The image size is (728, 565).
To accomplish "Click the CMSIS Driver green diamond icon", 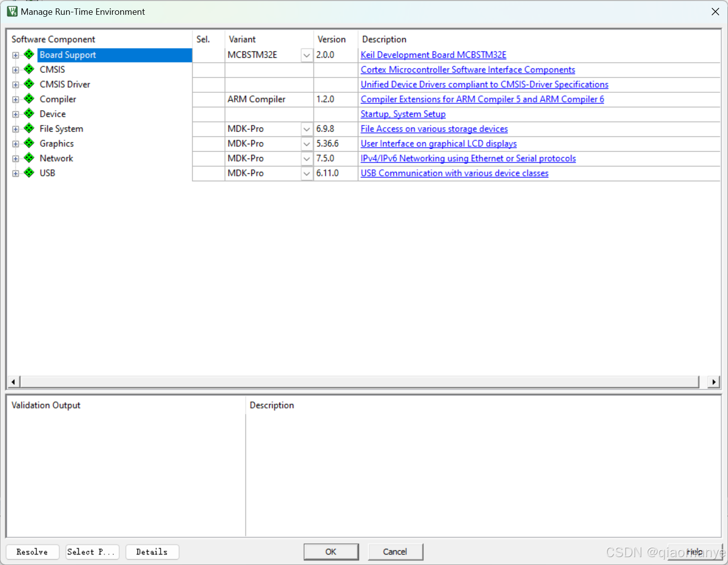I will coord(29,84).
